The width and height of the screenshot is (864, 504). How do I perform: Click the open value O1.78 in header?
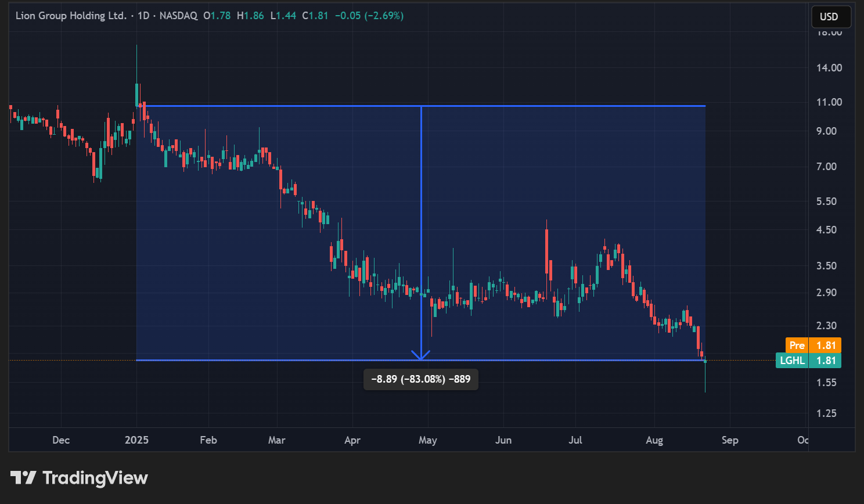pos(217,16)
